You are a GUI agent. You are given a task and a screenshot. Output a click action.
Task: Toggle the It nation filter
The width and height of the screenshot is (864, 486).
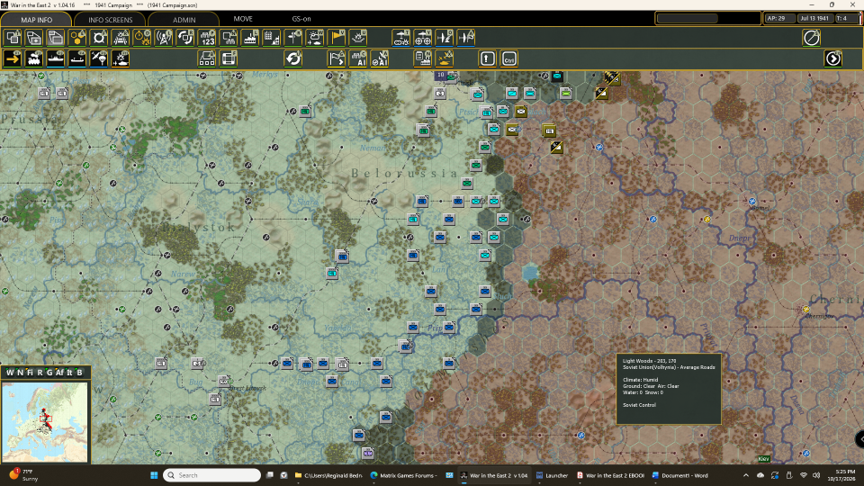click(69, 372)
